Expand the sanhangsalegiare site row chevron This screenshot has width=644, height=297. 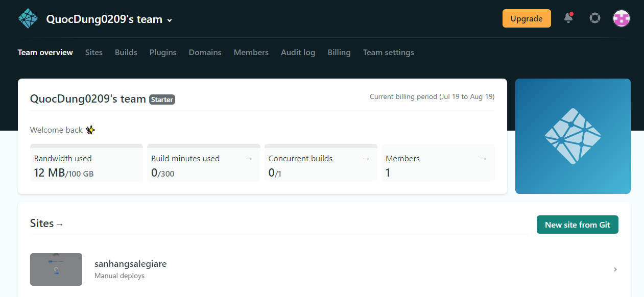coord(615,269)
